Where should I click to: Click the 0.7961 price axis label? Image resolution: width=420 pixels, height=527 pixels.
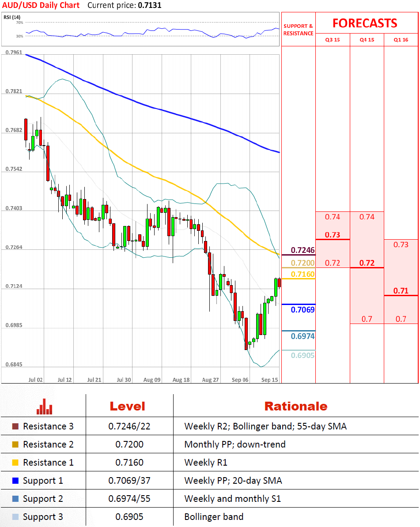[14, 53]
